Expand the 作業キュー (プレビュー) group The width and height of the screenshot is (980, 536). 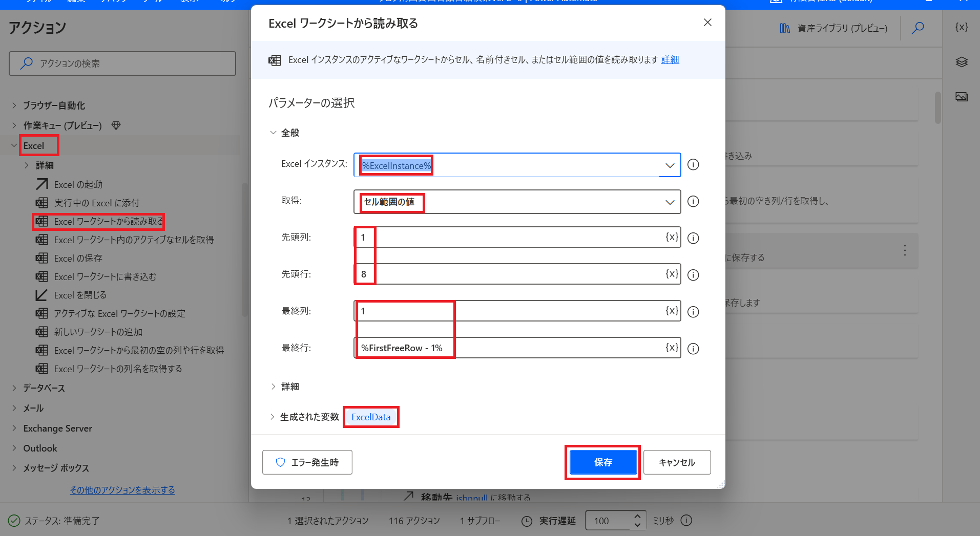14,125
